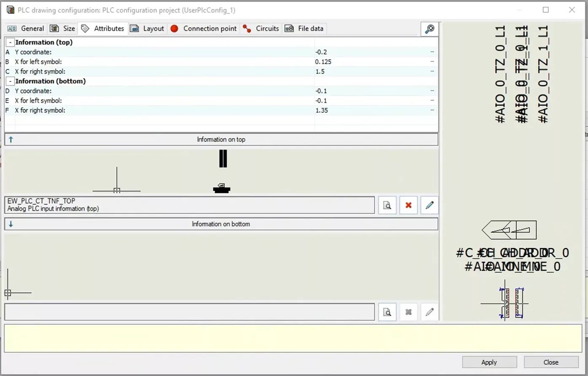Viewport: 588px width, 376px height.
Task: Edit the top information symbol with pencil
Action: pos(429,206)
